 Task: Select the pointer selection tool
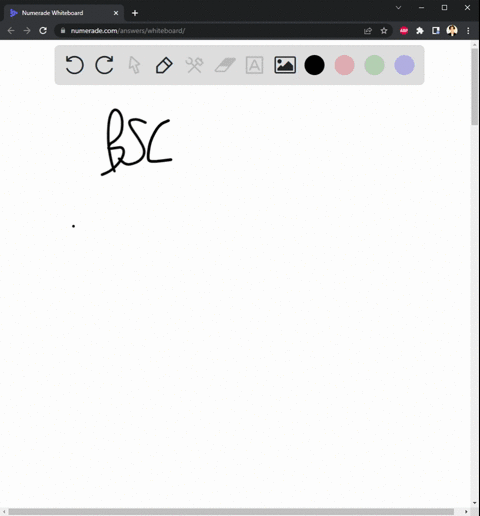pos(134,65)
